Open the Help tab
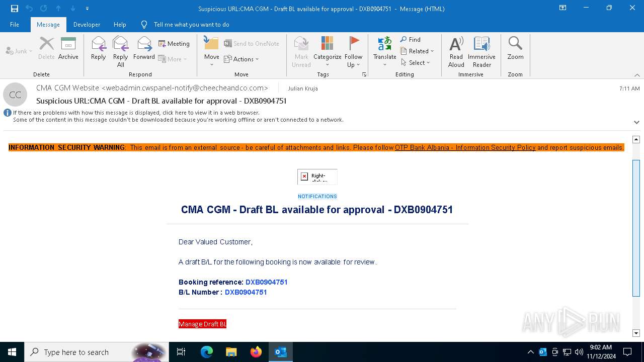 click(x=120, y=25)
